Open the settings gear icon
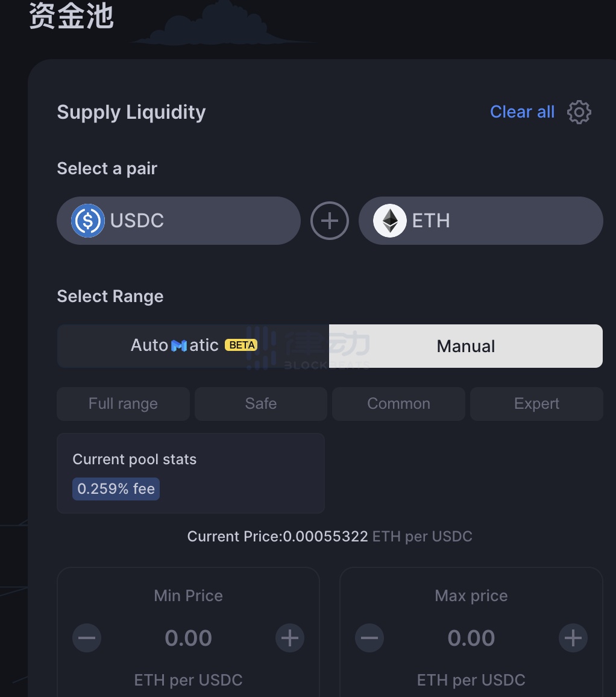The image size is (616, 697). pos(579,112)
